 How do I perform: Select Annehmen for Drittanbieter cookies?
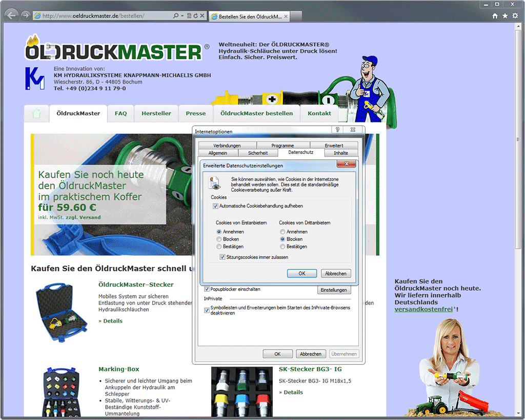tap(282, 232)
